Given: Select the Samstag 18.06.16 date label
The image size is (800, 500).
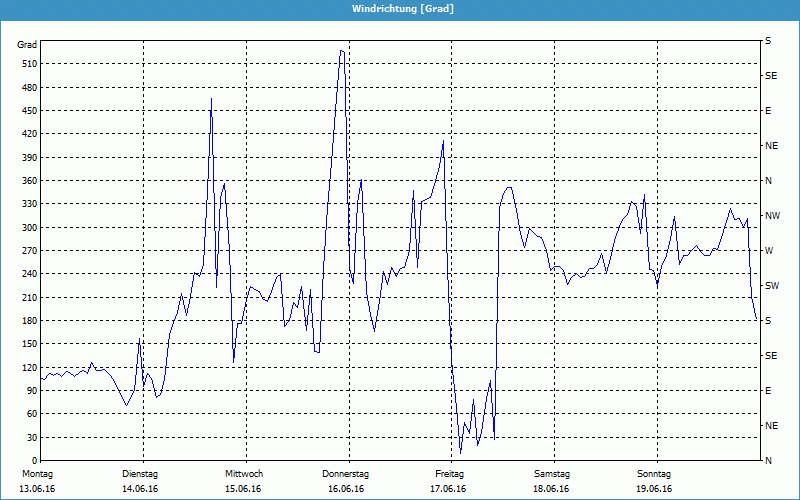Looking at the screenshot, I should [552, 481].
